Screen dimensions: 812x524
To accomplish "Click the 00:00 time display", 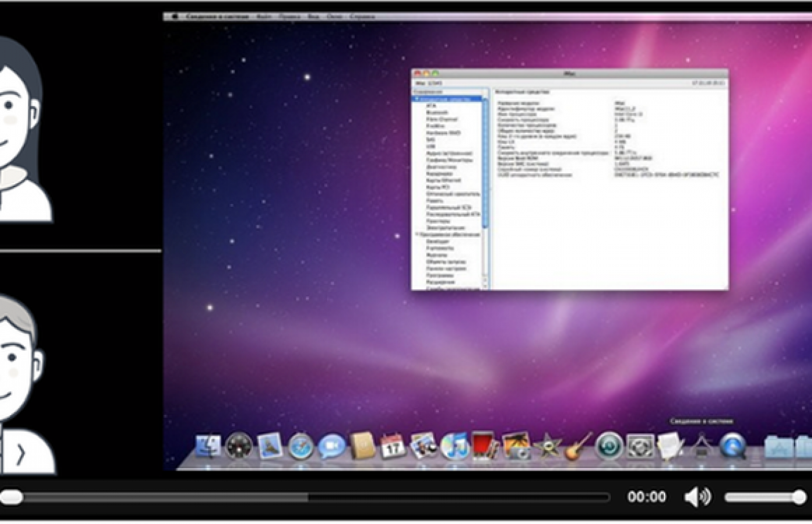I will 647,497.
